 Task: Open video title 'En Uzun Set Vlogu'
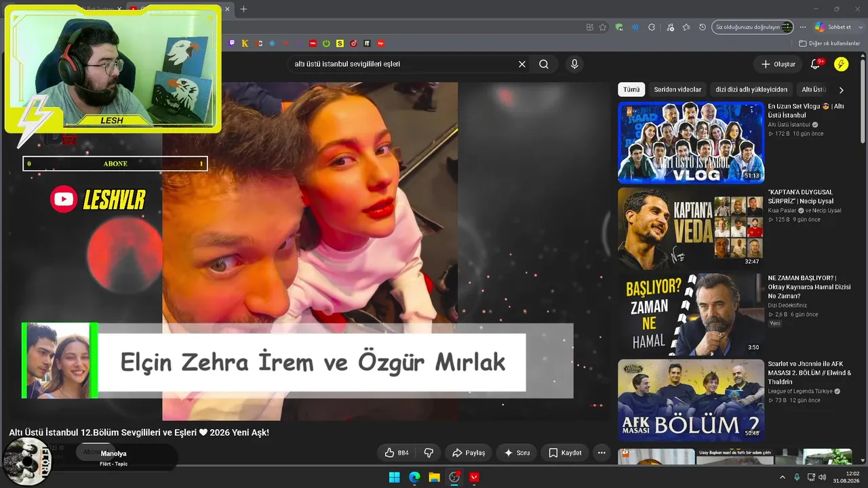pyautogui.click(x=806, y=110)
